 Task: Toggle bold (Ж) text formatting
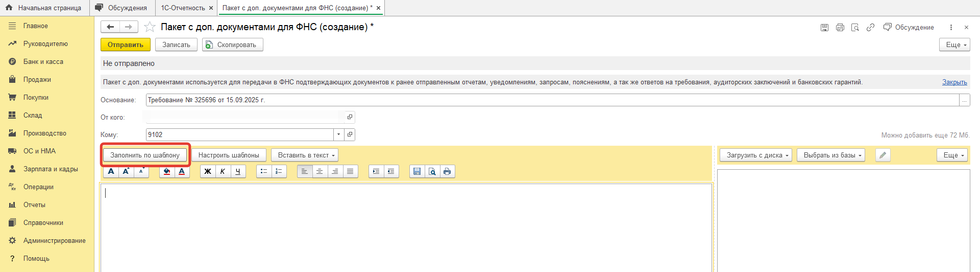point(208,172)
